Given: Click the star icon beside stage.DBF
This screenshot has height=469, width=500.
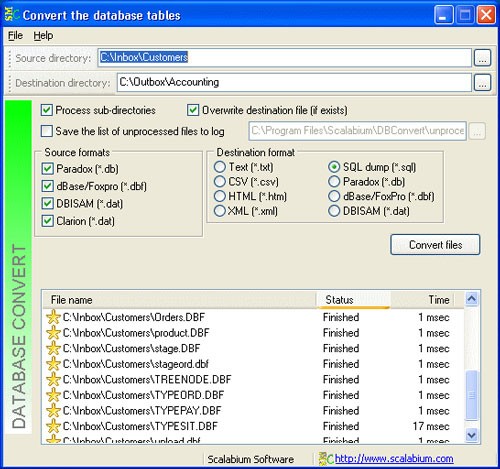Looking at the screenshot, I should (53, 348).
